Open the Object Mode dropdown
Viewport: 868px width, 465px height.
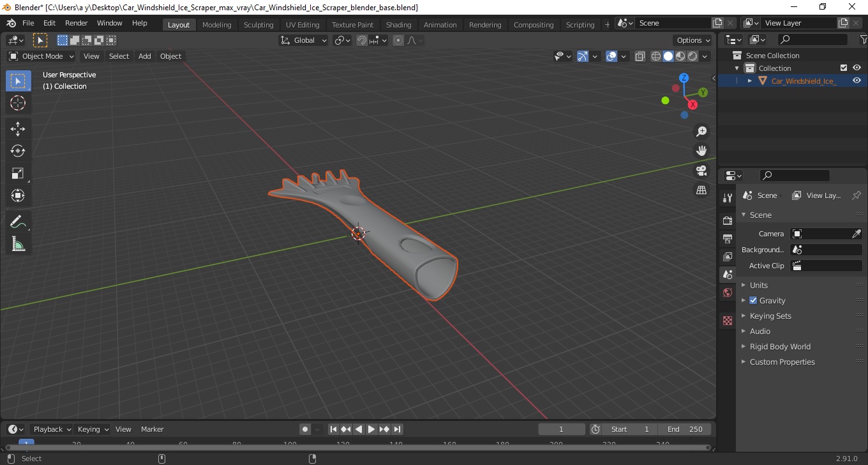(41, 56)
